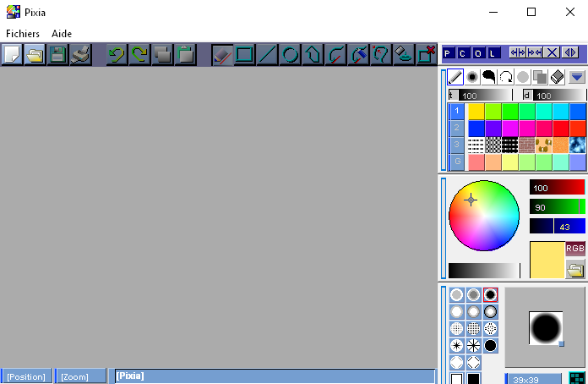This screenshot has width=588, height=384.
Task: Open a file with the folder icon
Action: (x=35, y=55)
